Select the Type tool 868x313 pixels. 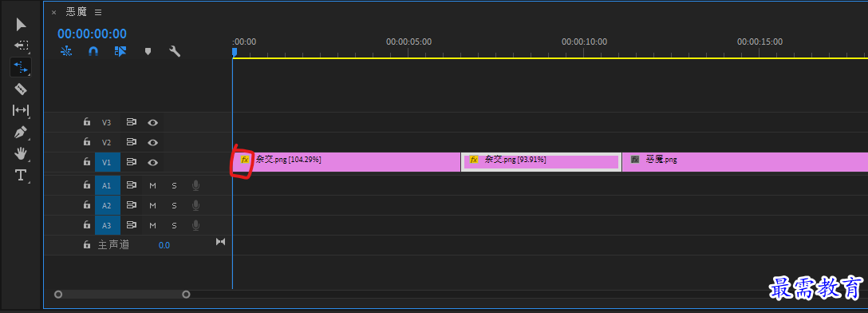pyautogui.click(x=21, y=176)
